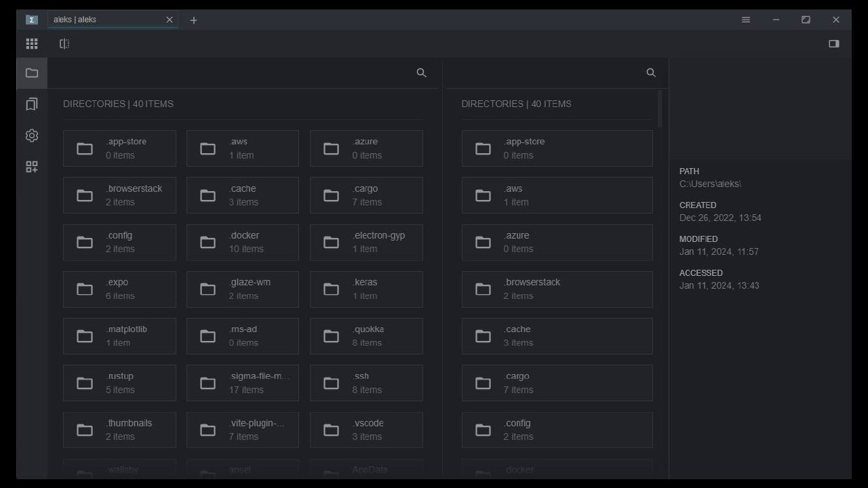Open the app grid home icon
Viewport: 868px width, 488px height.
(x=32, y=44)
